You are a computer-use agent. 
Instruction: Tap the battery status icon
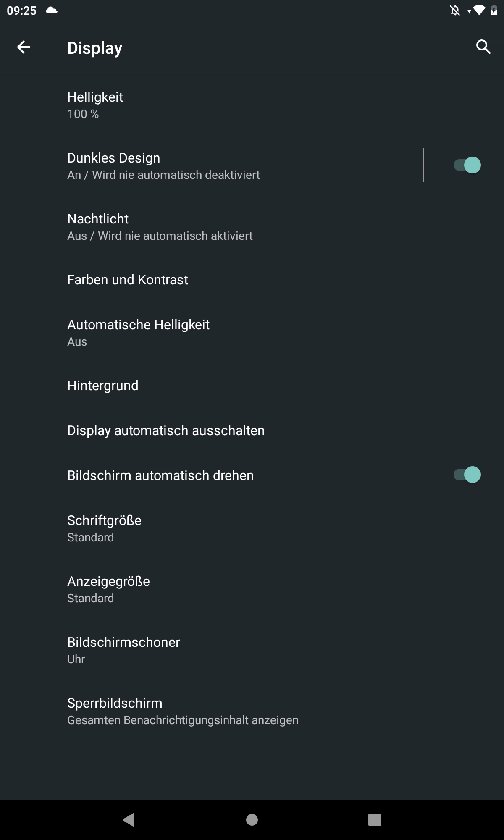(494, 10)
